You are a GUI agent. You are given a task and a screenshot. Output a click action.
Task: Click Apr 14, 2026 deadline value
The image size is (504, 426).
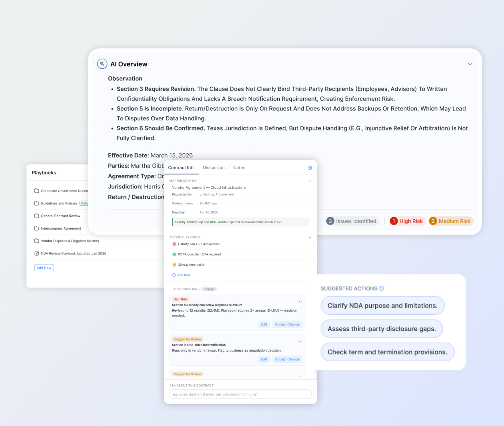coord(209,212)
